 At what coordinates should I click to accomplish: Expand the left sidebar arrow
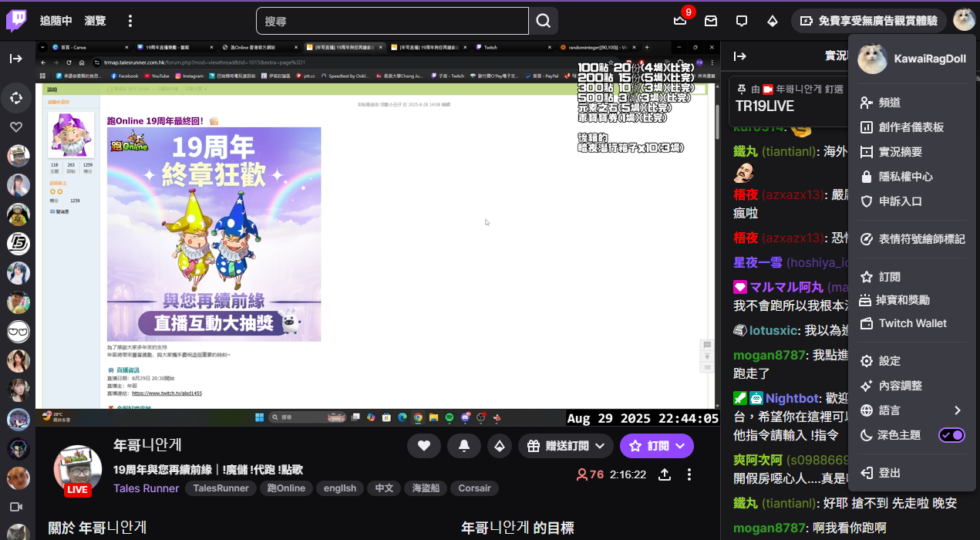(16, 59)
